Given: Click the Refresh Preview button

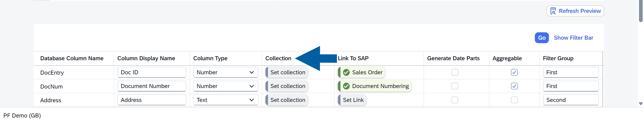Looking at the screenshot, I should coord(575,11).
